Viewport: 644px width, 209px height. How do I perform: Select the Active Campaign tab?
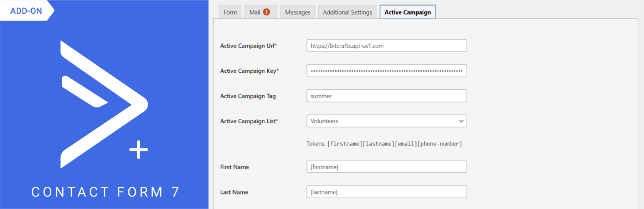[408, 12]
